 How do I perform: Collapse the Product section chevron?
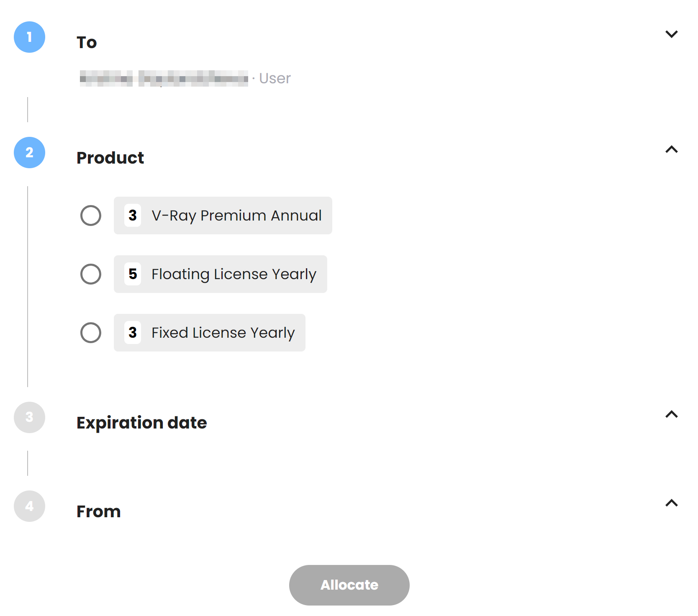(x=672, y=149)
